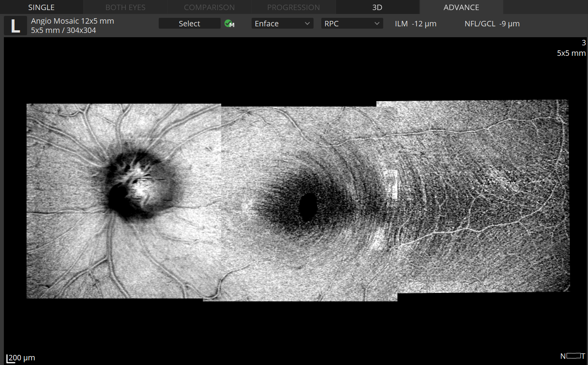Viewport: 588px width, 365px height.
Task: Switch to the PROGRESSION tab
Action: click(293, 7)
